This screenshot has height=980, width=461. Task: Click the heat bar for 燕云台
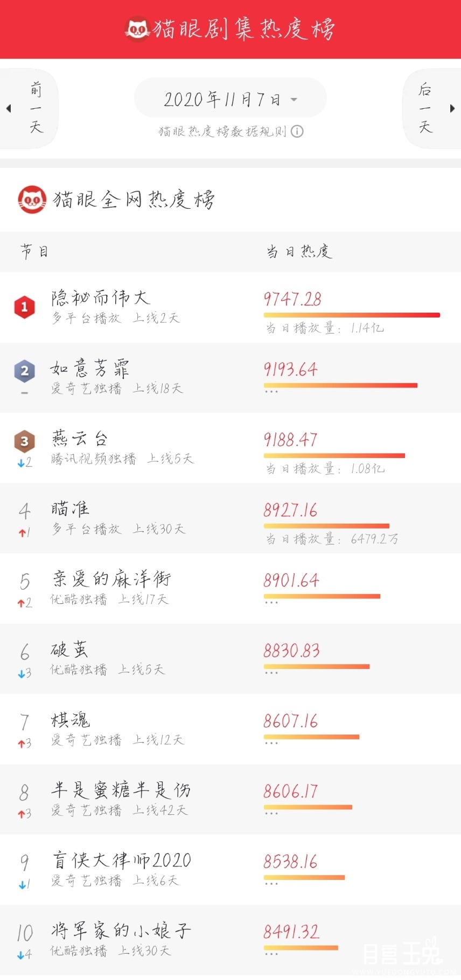click(x=334, y=456)
